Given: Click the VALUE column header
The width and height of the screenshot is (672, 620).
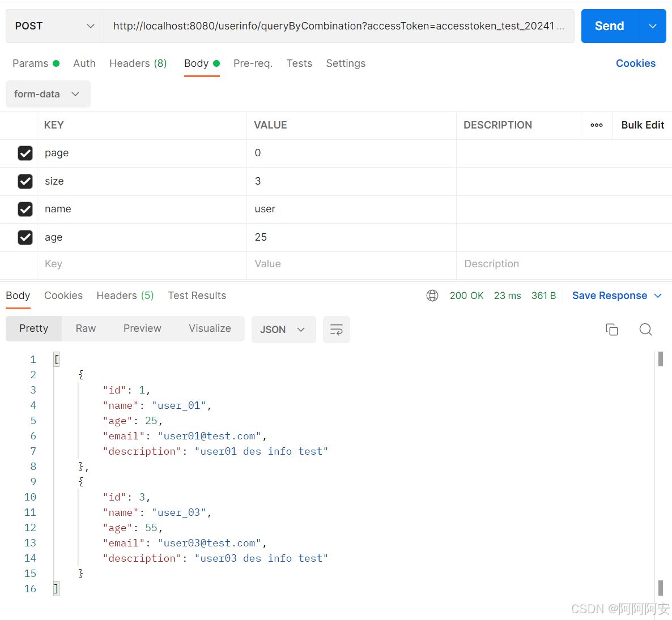Looking at the screenshot, I should (270, 125).
